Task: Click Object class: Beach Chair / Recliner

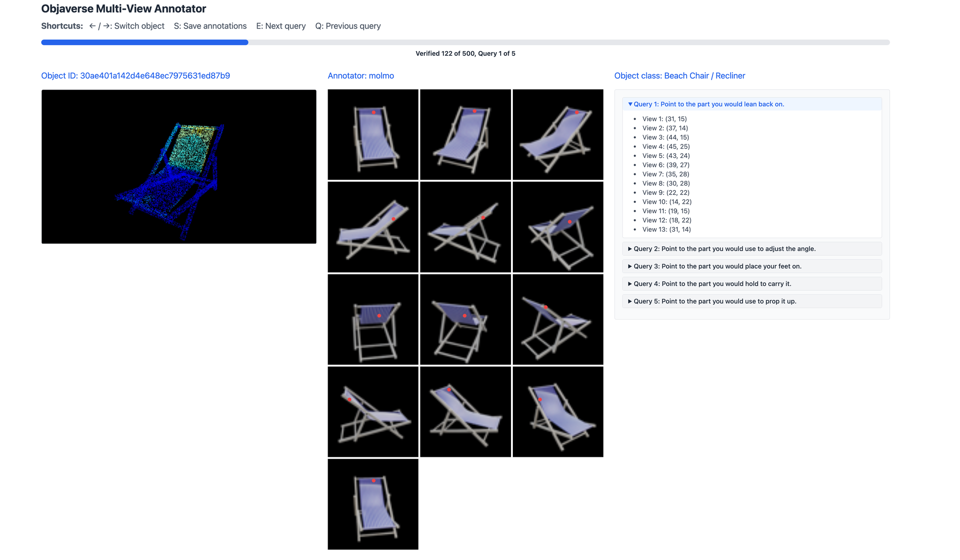Action: click(x=680, y=76)
